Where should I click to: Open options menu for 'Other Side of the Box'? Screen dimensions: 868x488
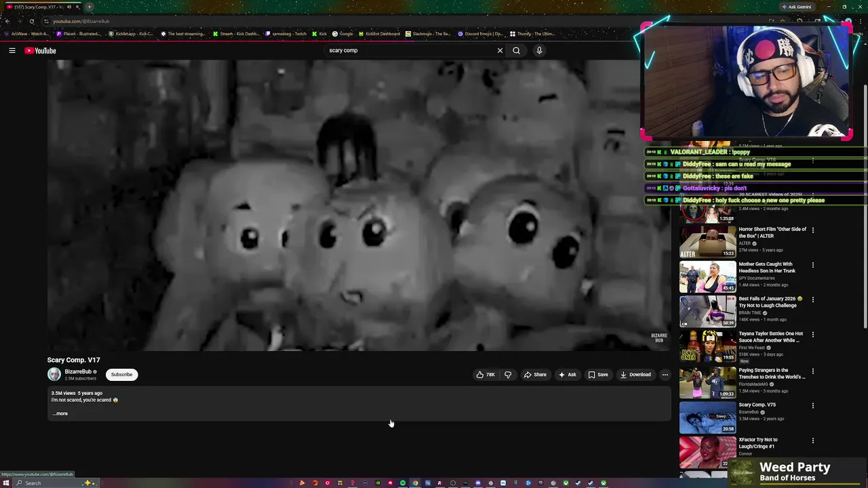813,230
